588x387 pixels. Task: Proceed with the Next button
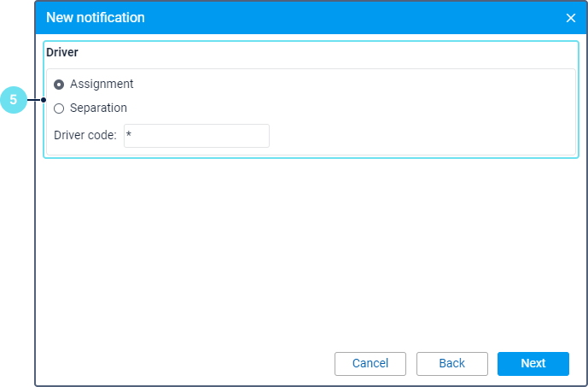tap(533, 363)
